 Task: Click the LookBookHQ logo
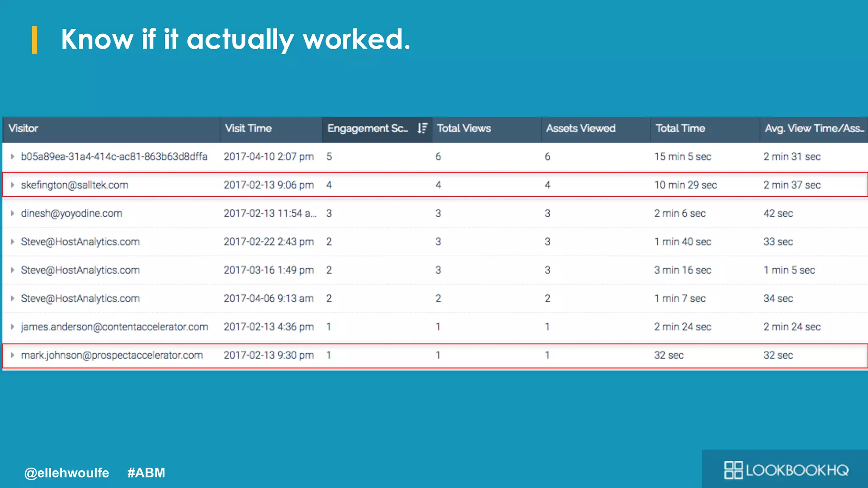[x=786, y=470]
